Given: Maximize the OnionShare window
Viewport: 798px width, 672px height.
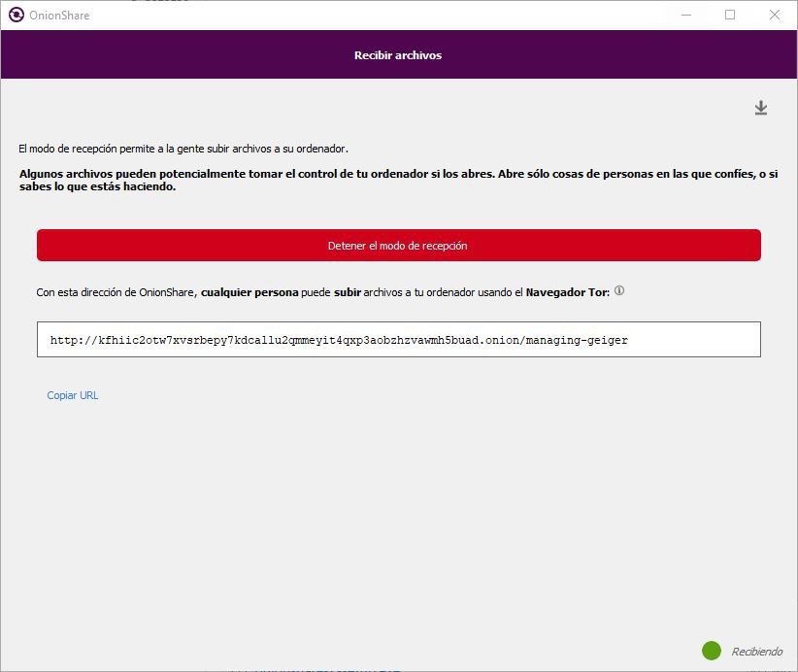Looking at the screenshot, I should (x=730, y=15).
